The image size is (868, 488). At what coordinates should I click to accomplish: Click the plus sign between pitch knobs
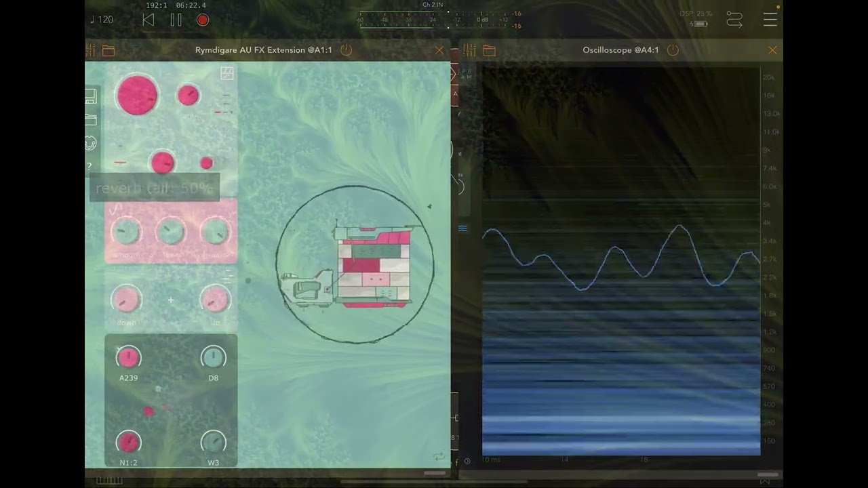(x=171, y=300)
